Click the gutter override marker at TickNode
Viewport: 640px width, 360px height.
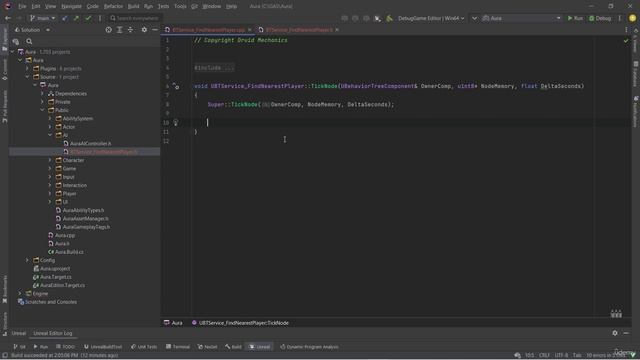(176, 86)
